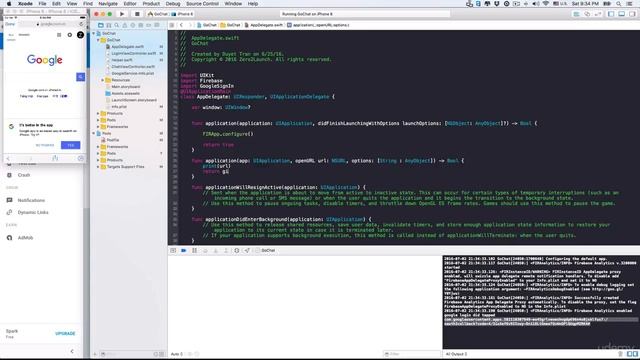This screenshot has width=640, height=360.
Task: Expand the Frameworks folder under GoChat
Action: [98, 127]
